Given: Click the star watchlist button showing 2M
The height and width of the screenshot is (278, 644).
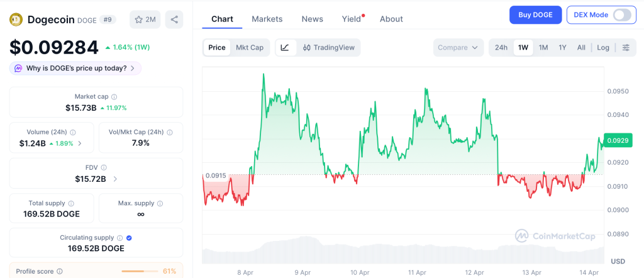Looking at the screenshot, I should [145, 19].
